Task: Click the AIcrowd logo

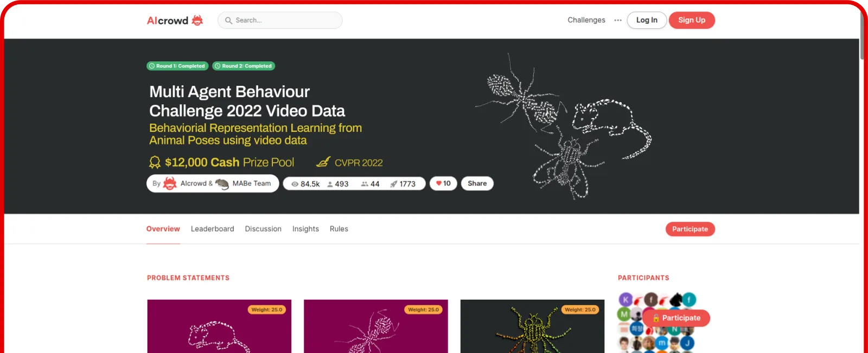Action: (175, 21)
